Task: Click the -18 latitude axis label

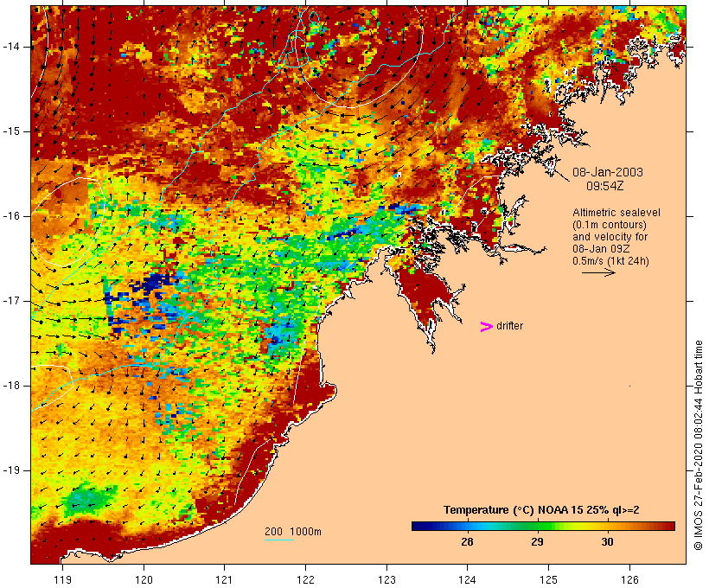Action: [x=11, y=386]
